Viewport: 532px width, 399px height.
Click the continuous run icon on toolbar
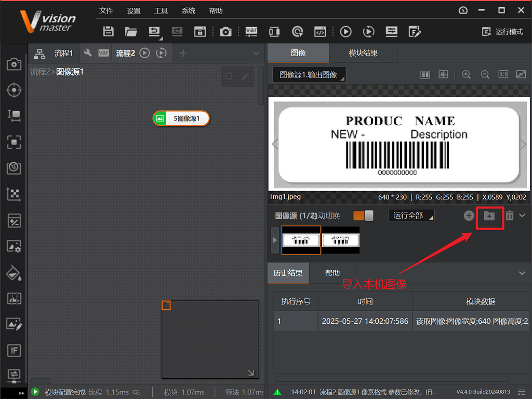[368, 32]
